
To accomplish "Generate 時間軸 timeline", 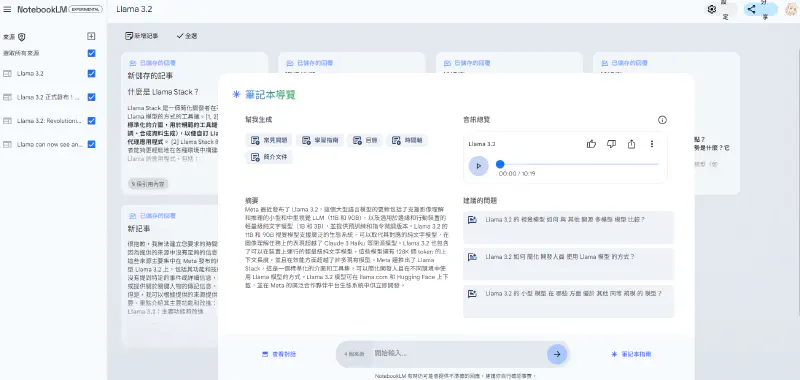I will point(407,140).
